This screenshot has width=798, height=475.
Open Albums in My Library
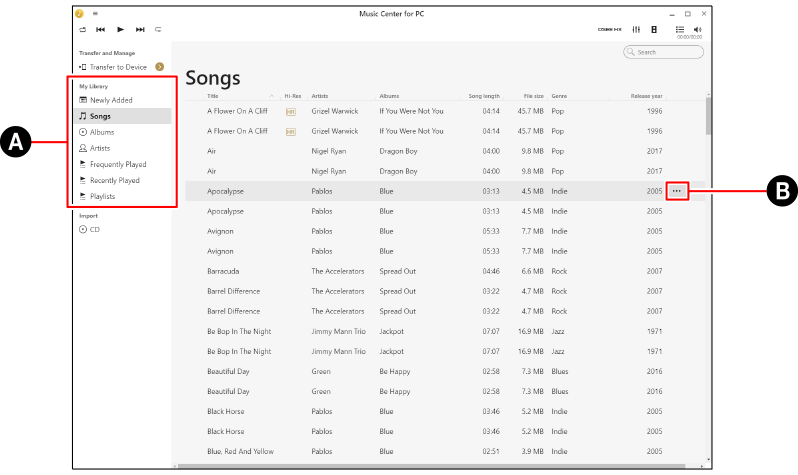(x=102, y=132)
